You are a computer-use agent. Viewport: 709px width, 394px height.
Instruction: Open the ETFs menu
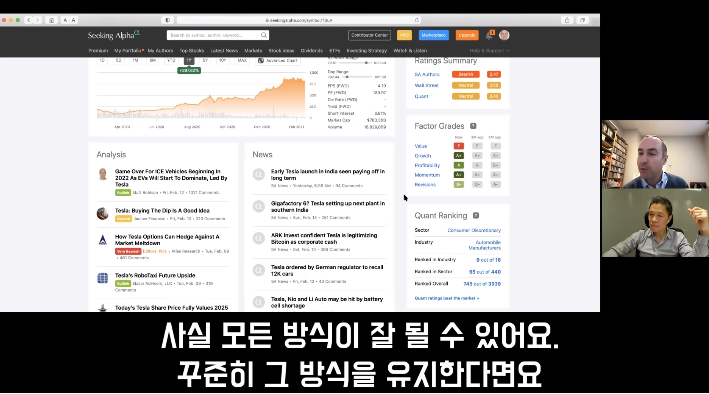(x=335, y=51)
